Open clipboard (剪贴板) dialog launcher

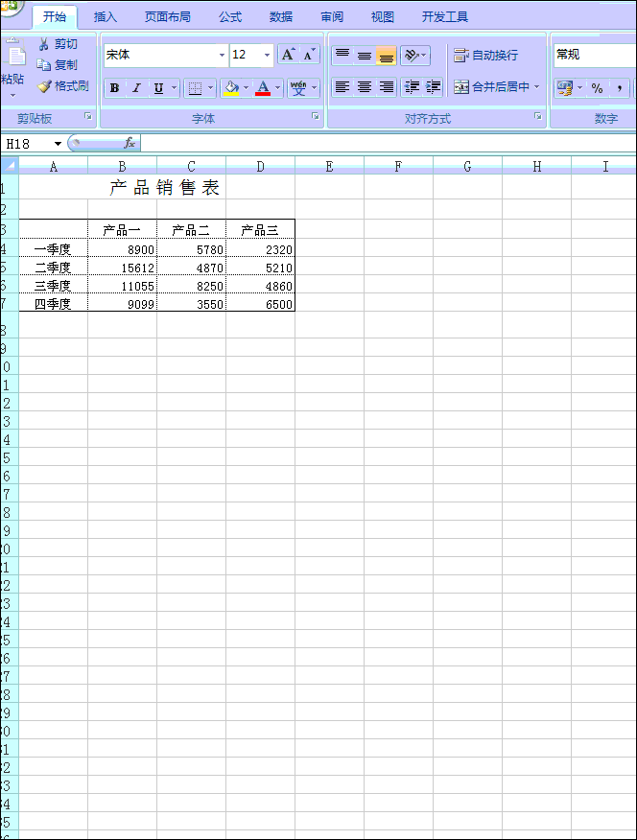click(x=88, y=116)
